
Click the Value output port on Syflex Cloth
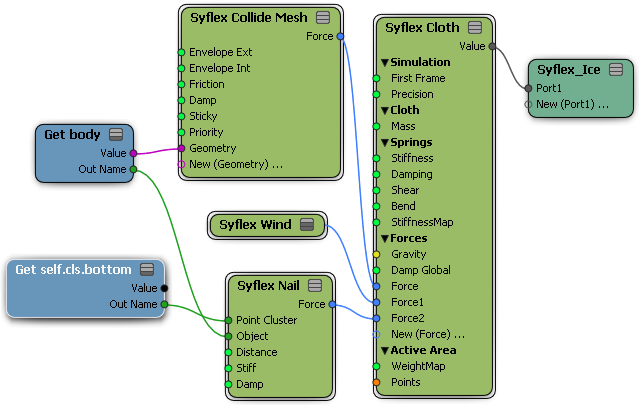point(492,46)
